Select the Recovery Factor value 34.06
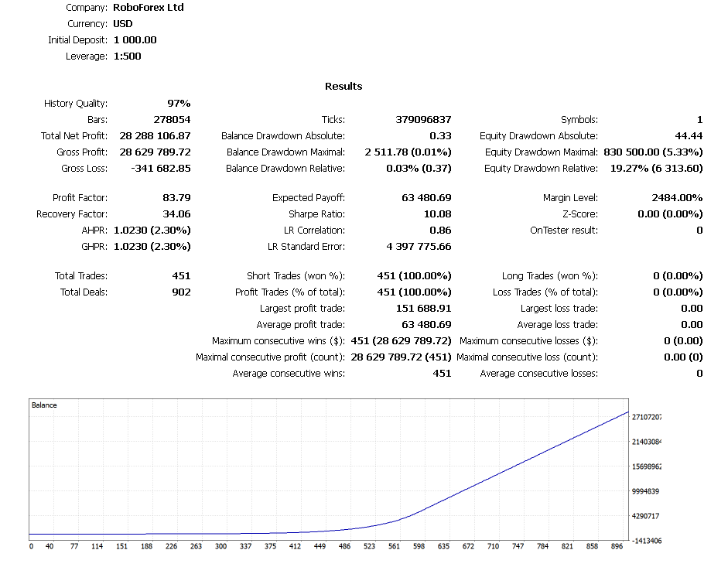This screenshot has width=728, height=574. point(176,214)
